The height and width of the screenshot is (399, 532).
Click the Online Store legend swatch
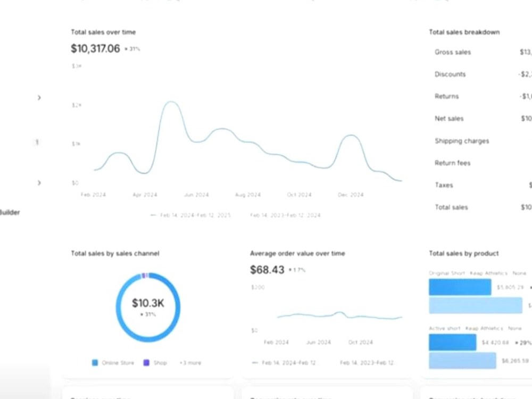pyautogui.click(x=95, y=363)
